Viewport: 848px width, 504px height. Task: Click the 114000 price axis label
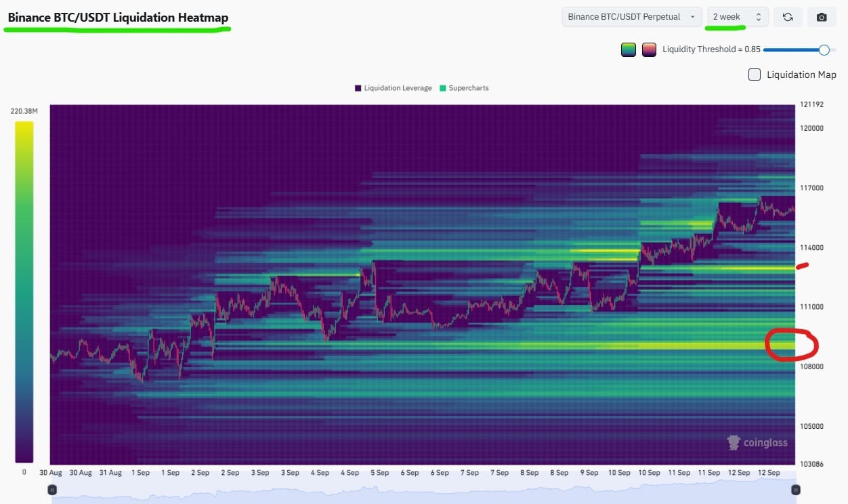pyautogui.click(x=811, y=247)
